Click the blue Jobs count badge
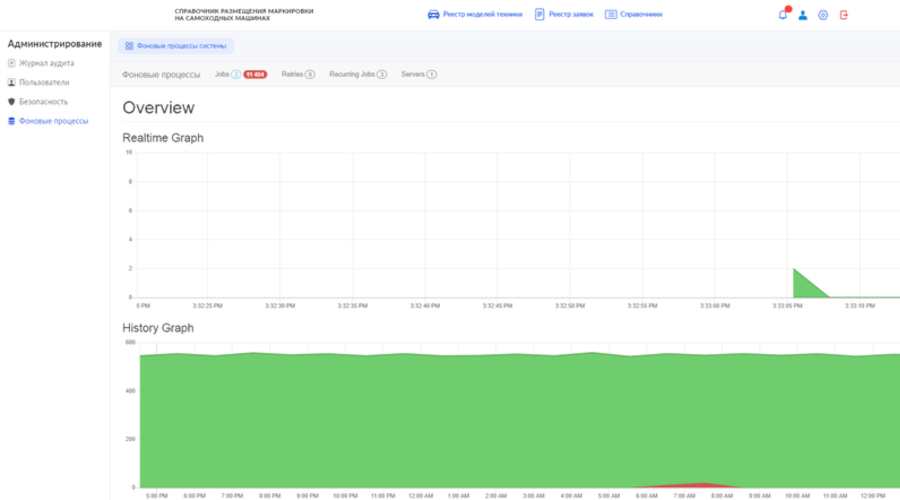 tap(236, 75)
